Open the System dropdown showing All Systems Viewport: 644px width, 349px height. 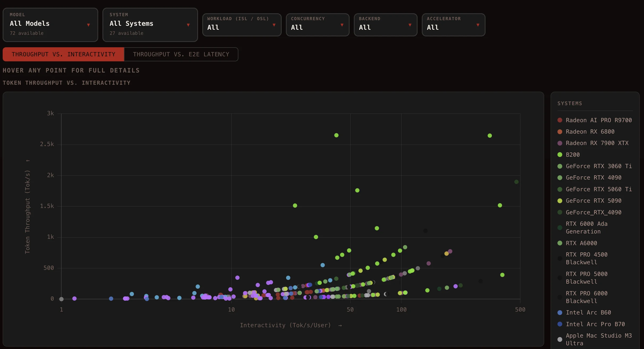point(150,25)
